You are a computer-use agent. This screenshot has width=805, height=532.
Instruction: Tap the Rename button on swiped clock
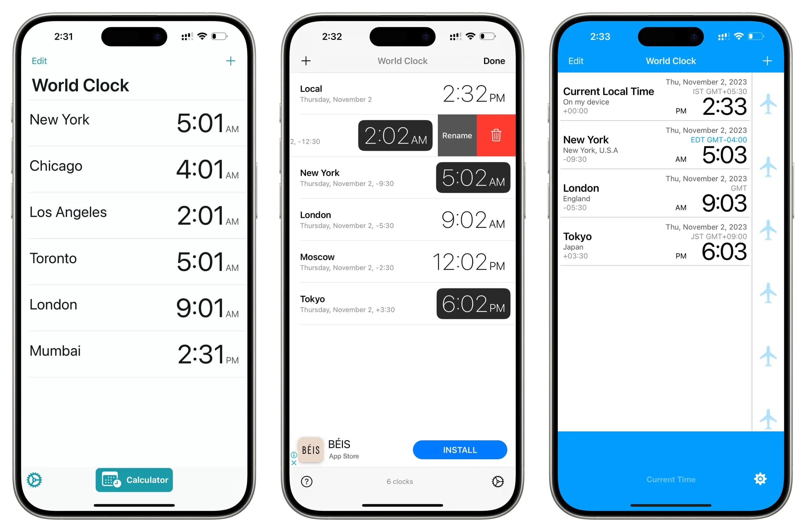point(457,135)
